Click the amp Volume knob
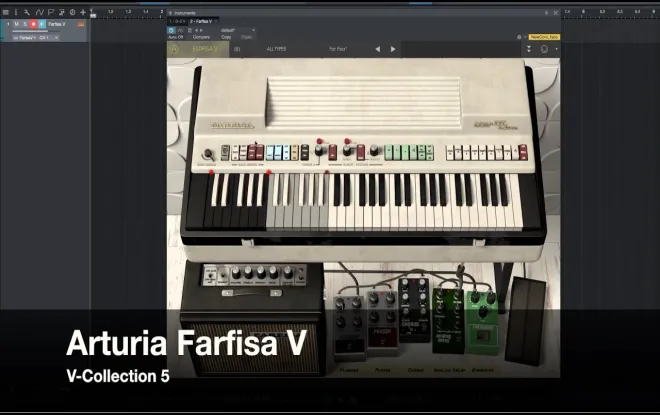Screen dimensions: 660x415 tap(236, 274)
